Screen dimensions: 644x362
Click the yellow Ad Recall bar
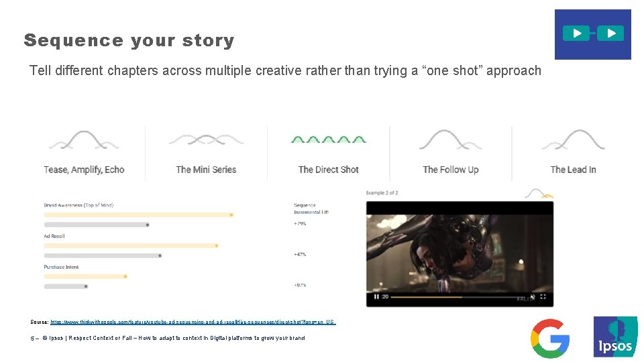(131, 245)
